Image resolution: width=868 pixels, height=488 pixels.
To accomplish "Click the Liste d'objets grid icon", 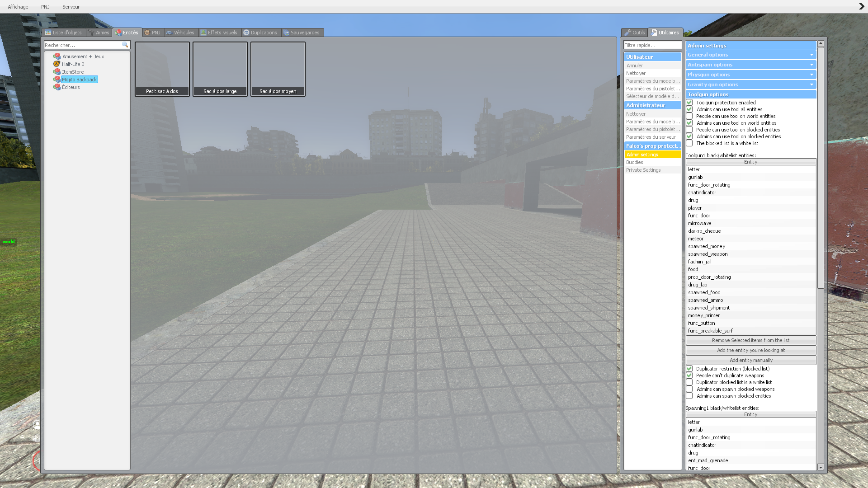I will pos(47,32).
